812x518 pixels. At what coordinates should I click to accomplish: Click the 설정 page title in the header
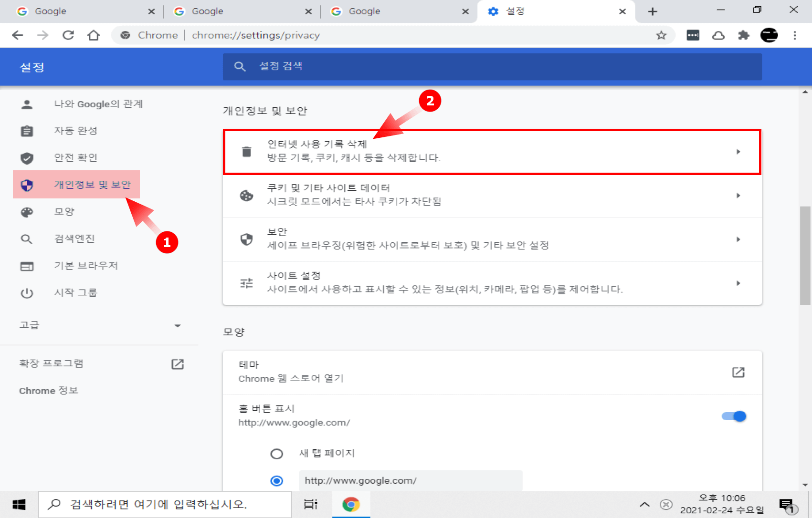[32, 67]
